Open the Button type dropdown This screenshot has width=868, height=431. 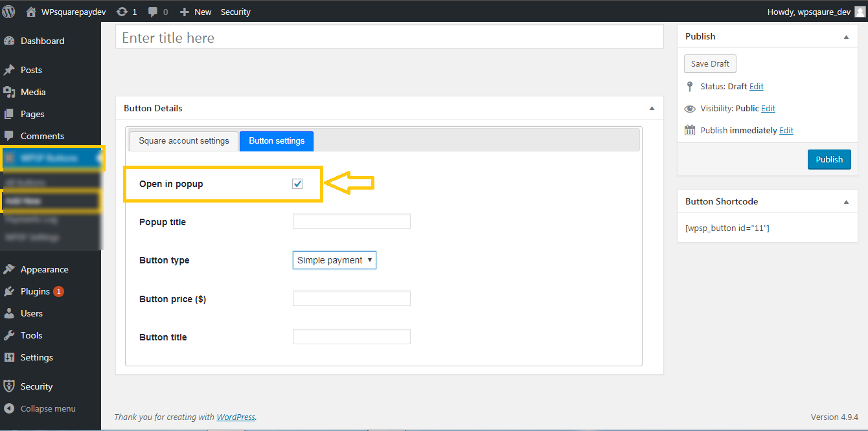[334, 260]
